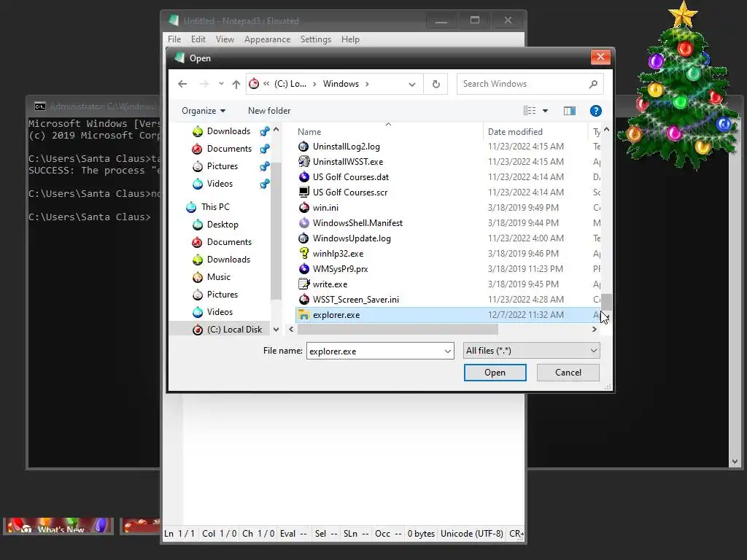This screenshot has width=747, height=560.
Task: Click the sidebar navigation scrollbar
Action: pos(276,230)
